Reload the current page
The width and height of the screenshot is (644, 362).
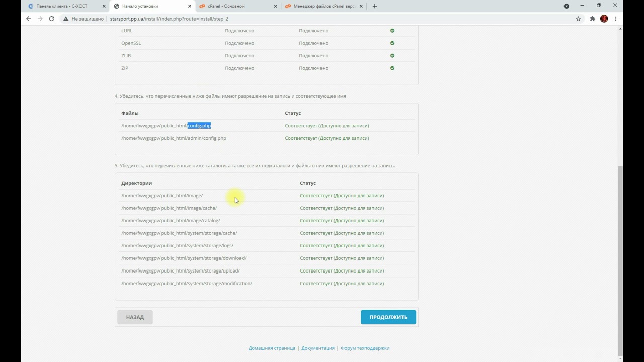point(52,19)
